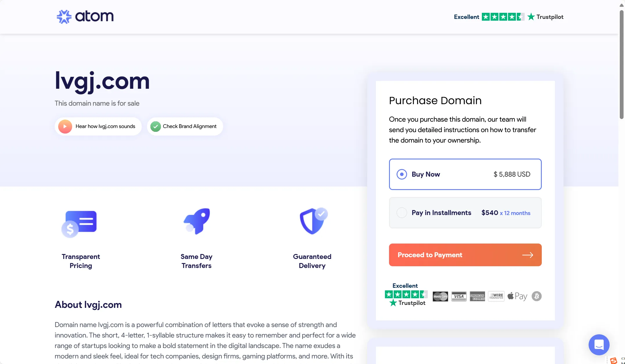The image size is (625, 364).
Task: Click About lvgj.com section header
Action: tap(88, 305)
